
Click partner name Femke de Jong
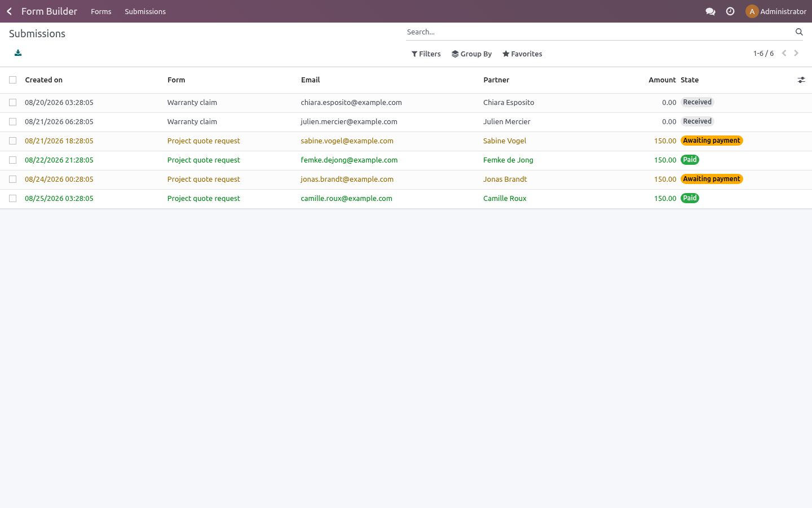(508, 160)
